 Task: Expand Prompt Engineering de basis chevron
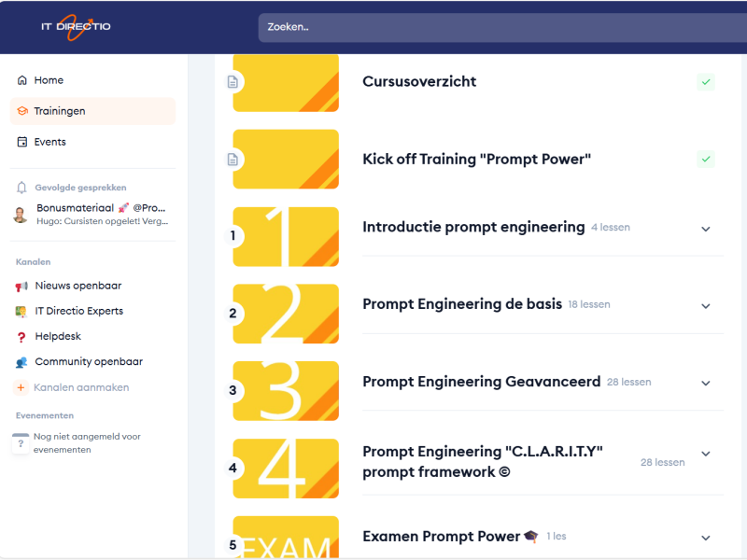pos(706,306)
